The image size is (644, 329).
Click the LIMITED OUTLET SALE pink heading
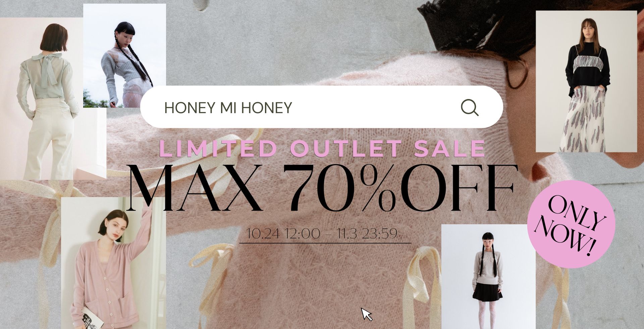click(x=322, y=148)
